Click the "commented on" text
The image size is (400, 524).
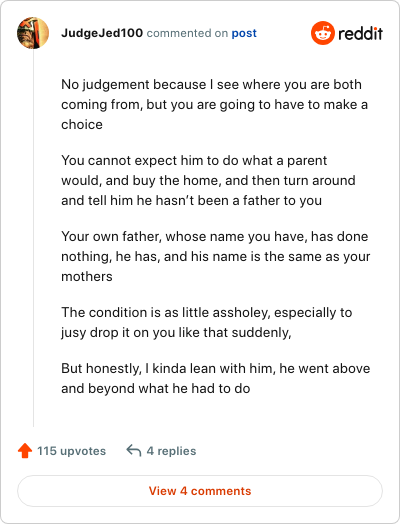pos(187,33)
